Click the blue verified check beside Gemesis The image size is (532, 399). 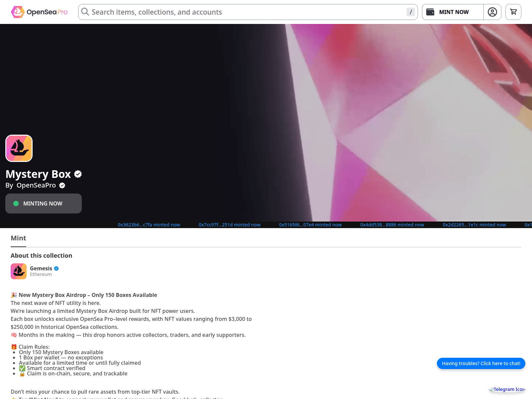[57, 268]
